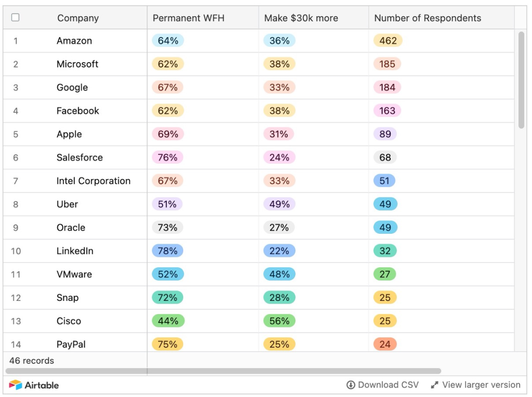Click the Download CSV arrow icon
This screenshot has height=397, width=532.
click(x=351, y=385)
